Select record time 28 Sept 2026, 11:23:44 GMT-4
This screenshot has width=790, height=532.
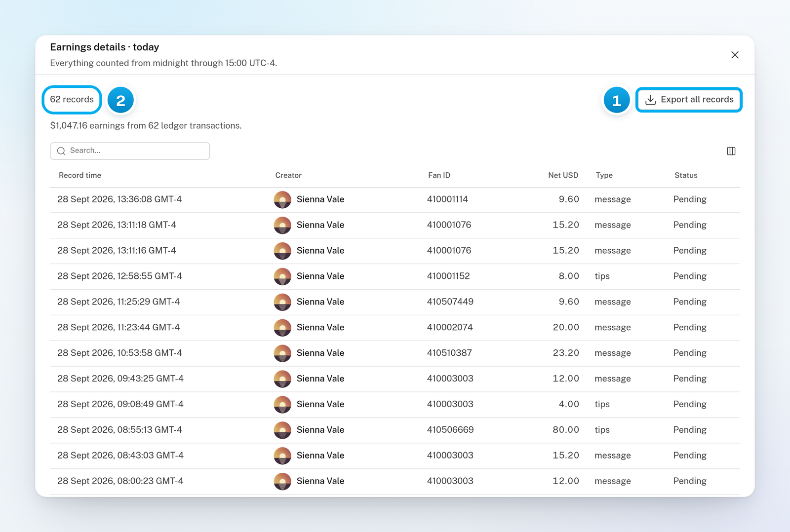click(x=118, y=328)
